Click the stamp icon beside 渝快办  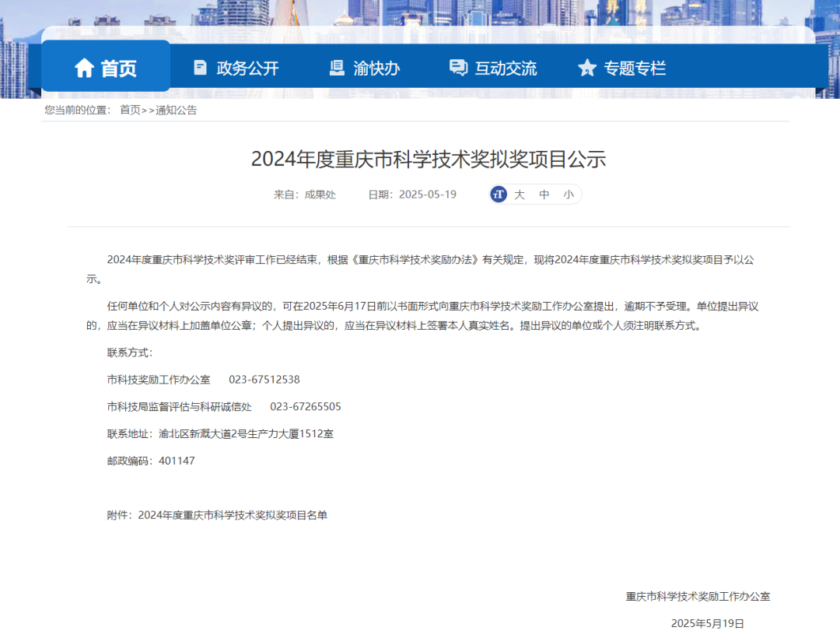tap(337, 68)
